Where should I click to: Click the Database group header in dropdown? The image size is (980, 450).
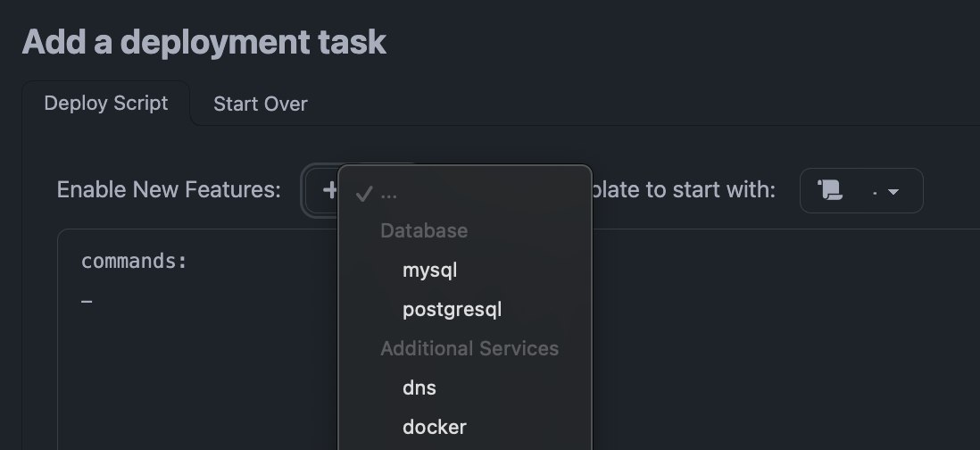tap(423, 230)
